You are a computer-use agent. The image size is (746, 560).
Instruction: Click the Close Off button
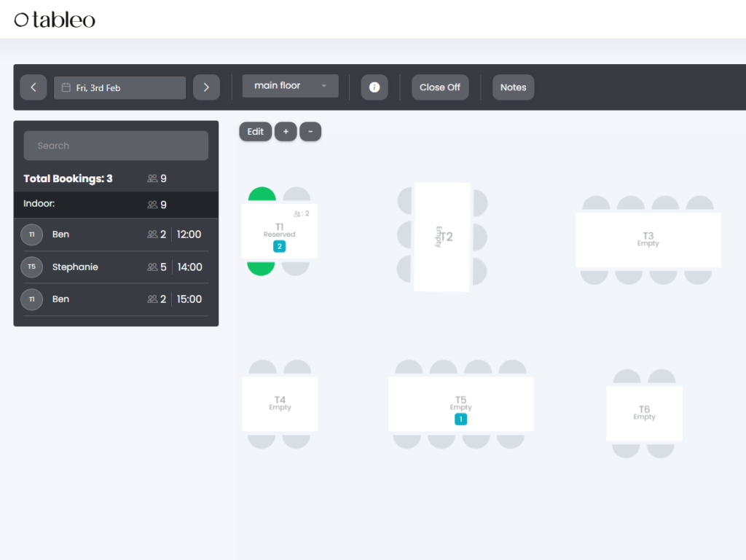point(440,87)
